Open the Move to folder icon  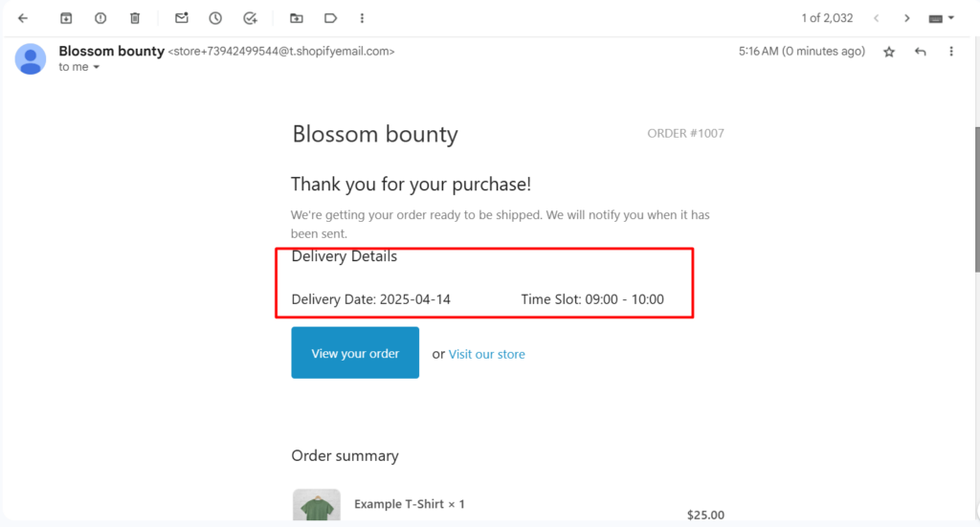coord(297,18)
